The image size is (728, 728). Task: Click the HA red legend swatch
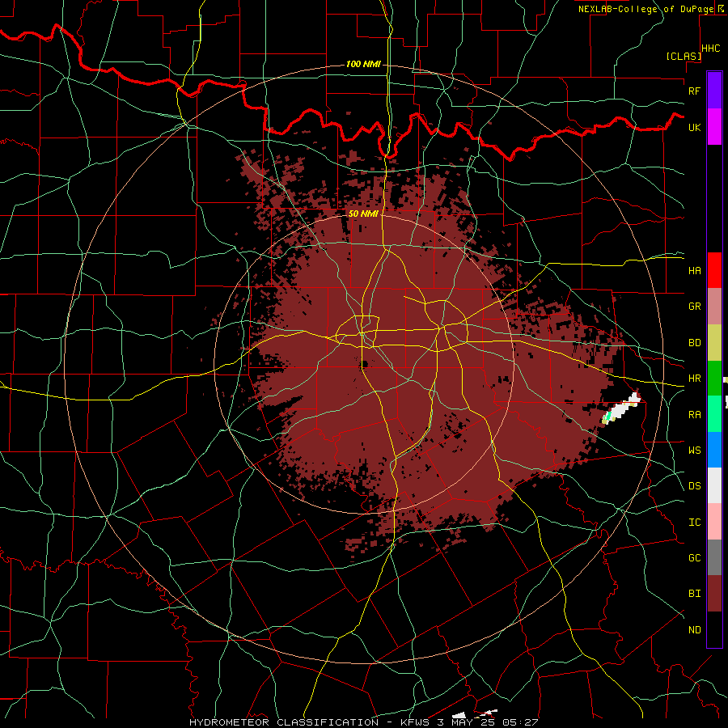714,270
